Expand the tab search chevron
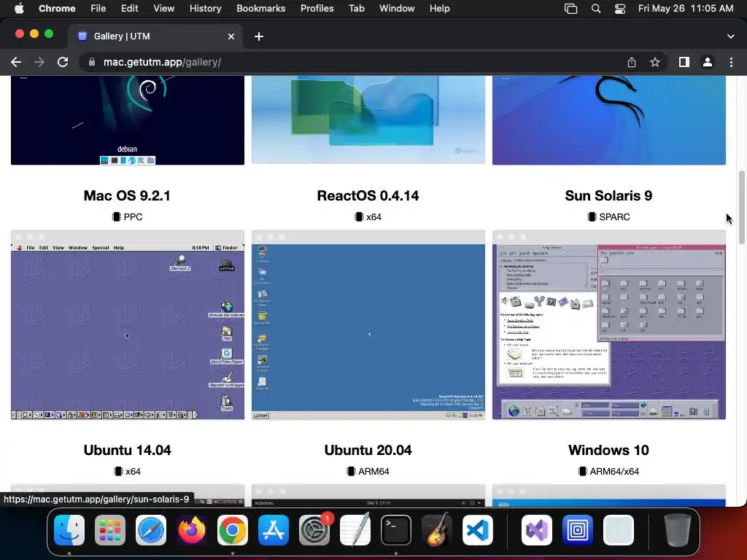747x560 pixels. coord(731,36)
